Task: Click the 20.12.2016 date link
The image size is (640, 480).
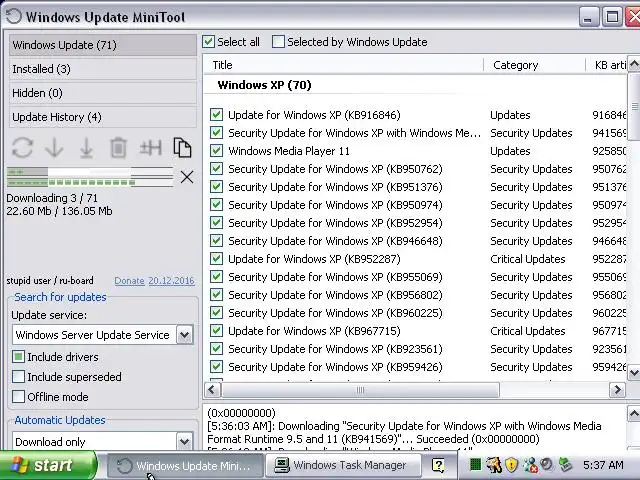Action: pyautogui.click(x=171, y=281)
